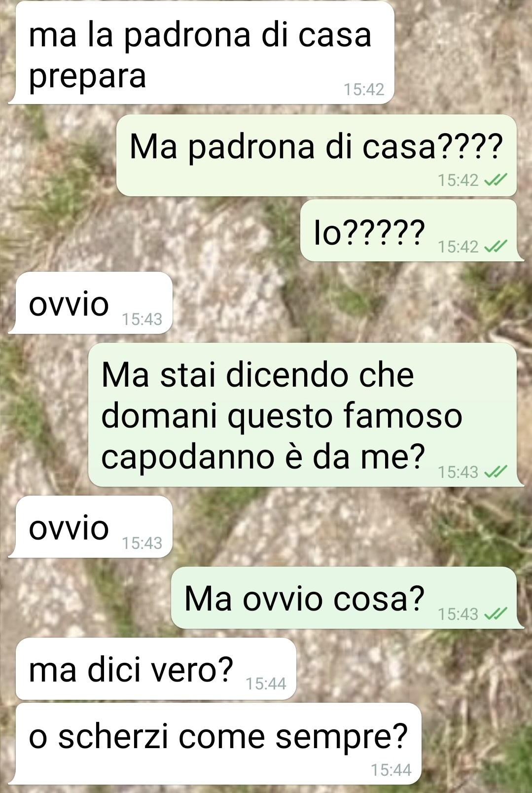Tap the double-check icon on 'Ma padrona di casa????'
The width and height of the screenshot is (532, 793).
[x=496, y=180]
